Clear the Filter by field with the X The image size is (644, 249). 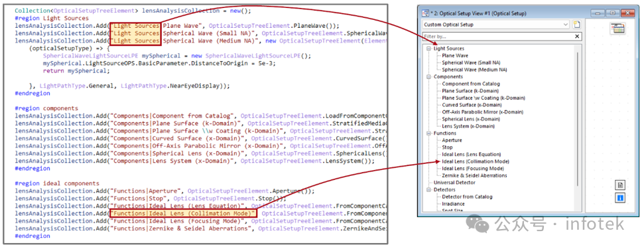tap(577, 37)
